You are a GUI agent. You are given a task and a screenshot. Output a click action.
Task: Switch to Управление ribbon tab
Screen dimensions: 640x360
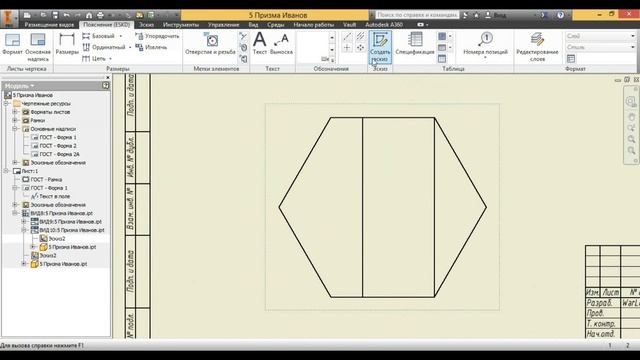click(223, 24)
